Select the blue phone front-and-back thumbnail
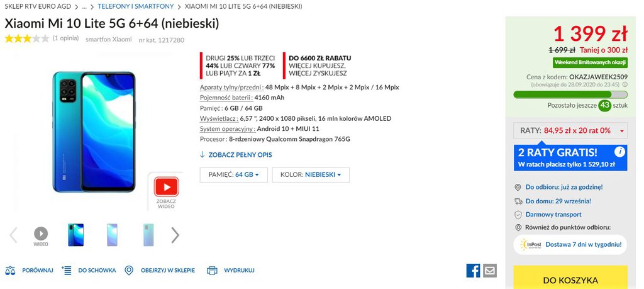The height and width of the screenshot is (289, 644). [x=75, y=235]
